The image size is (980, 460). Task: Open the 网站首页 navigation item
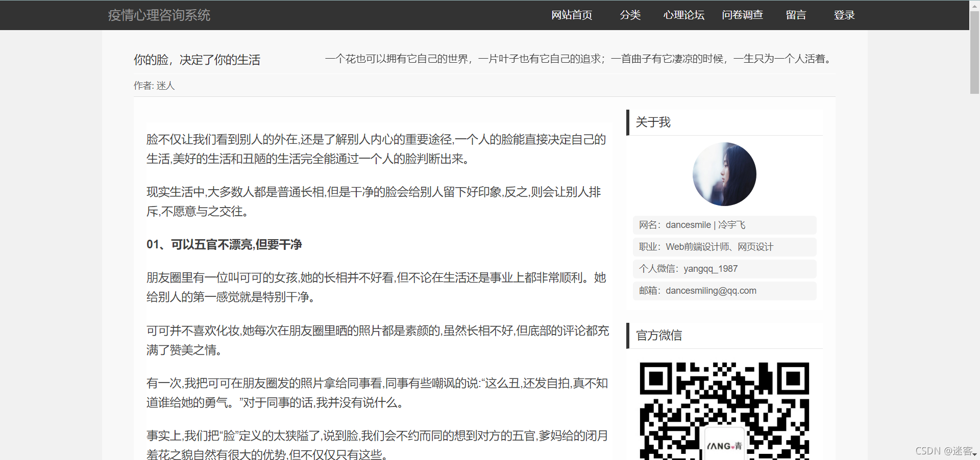click(x=572, y=15)
